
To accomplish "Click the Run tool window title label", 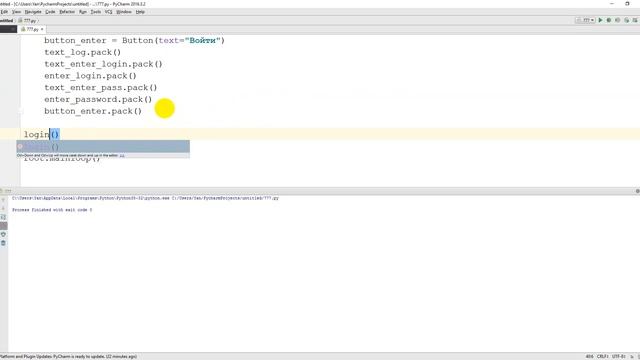I will click(8, 191).
